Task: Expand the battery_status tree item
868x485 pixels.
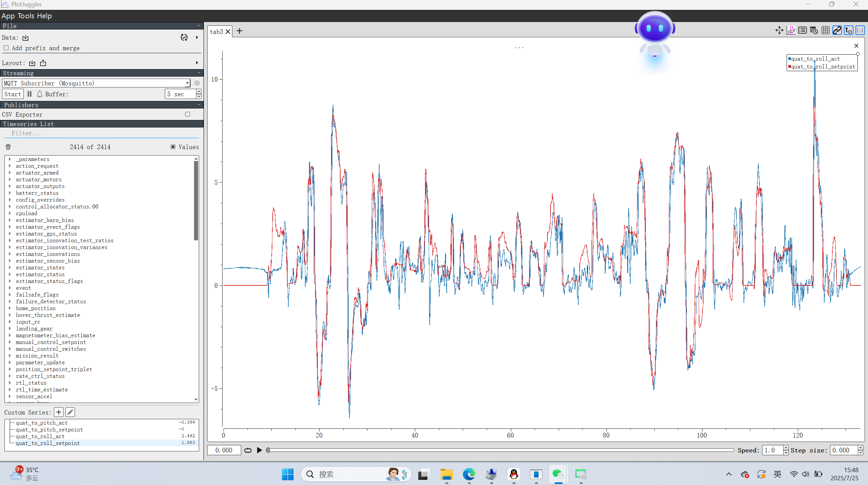Action: click(x=10, y=193)
